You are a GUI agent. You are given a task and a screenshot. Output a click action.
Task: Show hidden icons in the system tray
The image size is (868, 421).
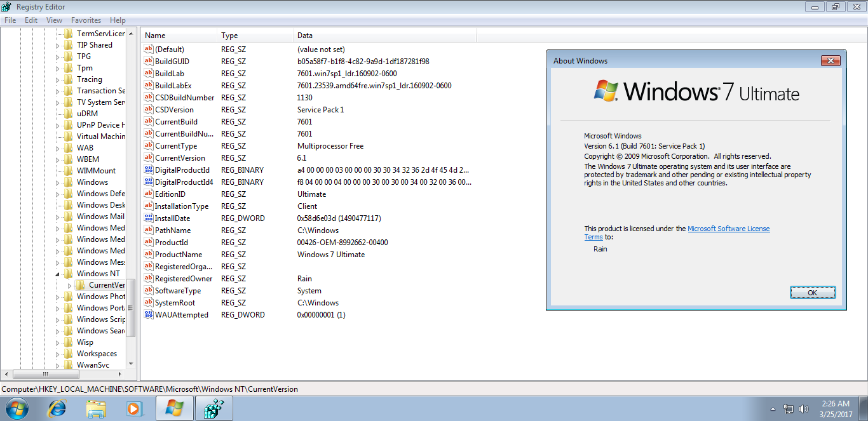click(773, 409)
